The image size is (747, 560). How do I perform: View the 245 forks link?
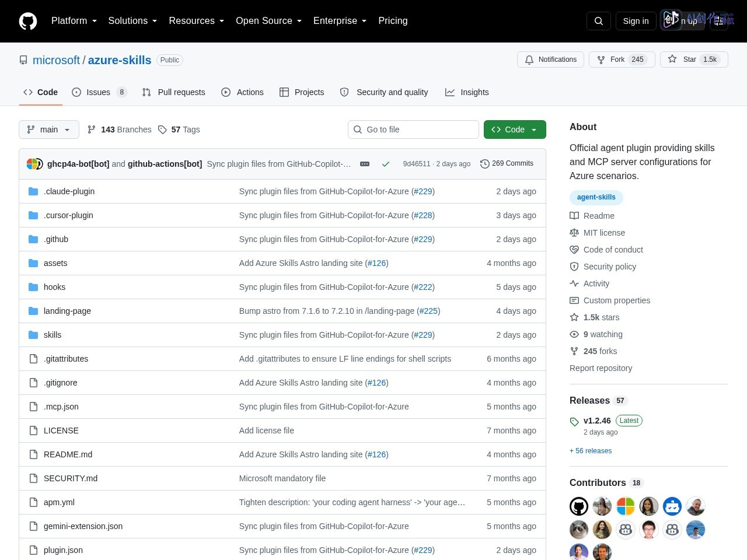[600, 351]
